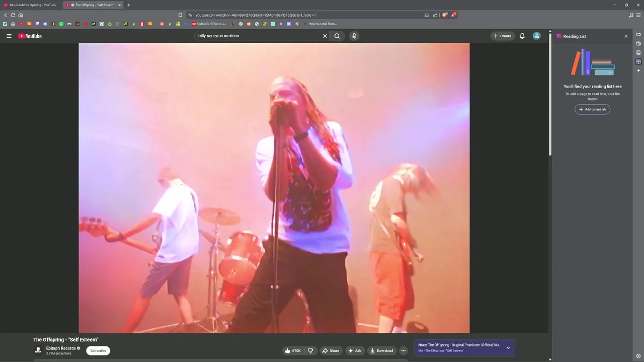Select the Reading List sidebar icon
Screen dimensions: 644x362
coord(638,62)
